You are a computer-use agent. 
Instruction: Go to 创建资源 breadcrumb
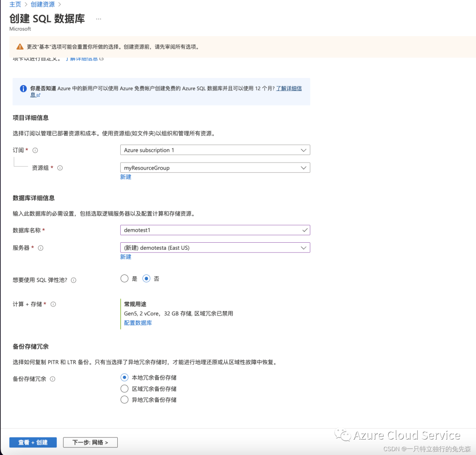pyautogui.click(x=43, y=4)
